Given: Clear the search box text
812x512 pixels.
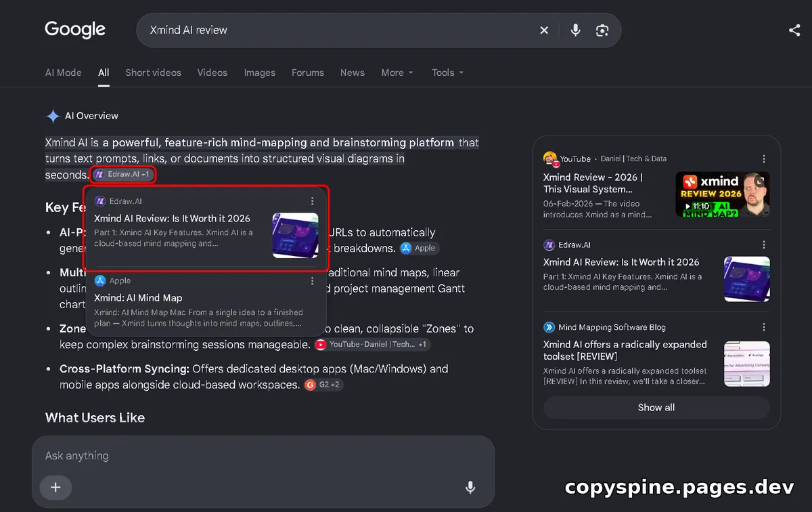Looking at the screenshot, I should click(x=544, y=30).
